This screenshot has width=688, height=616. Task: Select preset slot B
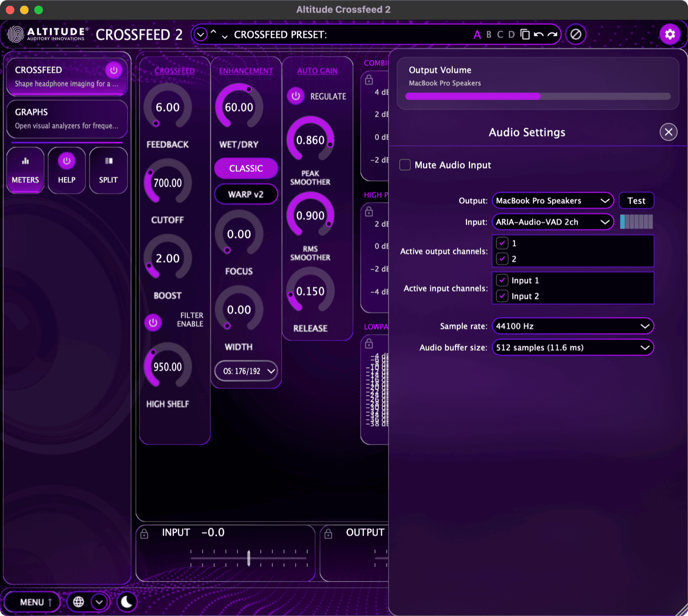[x=489, y=34]
